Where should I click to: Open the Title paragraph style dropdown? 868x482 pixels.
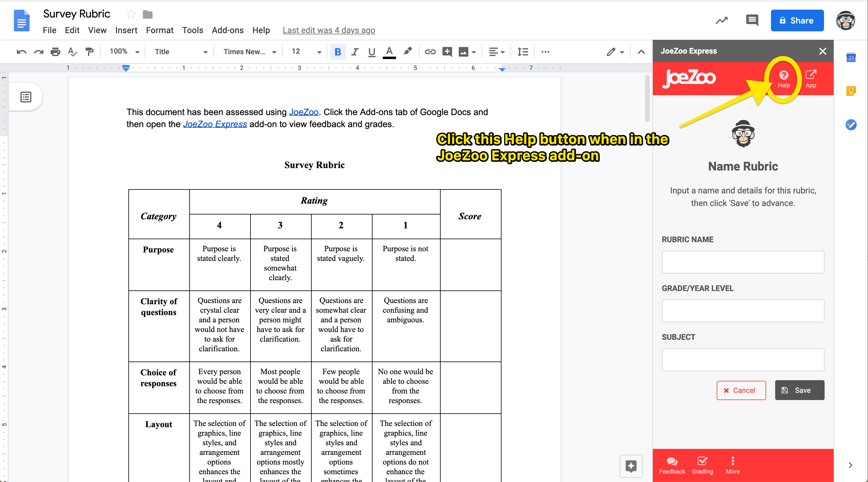[181, 52]
